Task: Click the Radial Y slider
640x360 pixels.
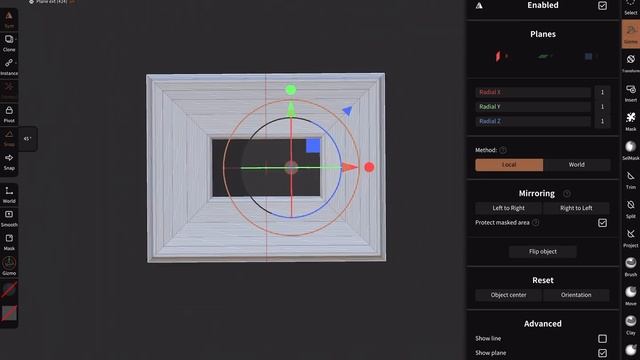Action: 533,107
